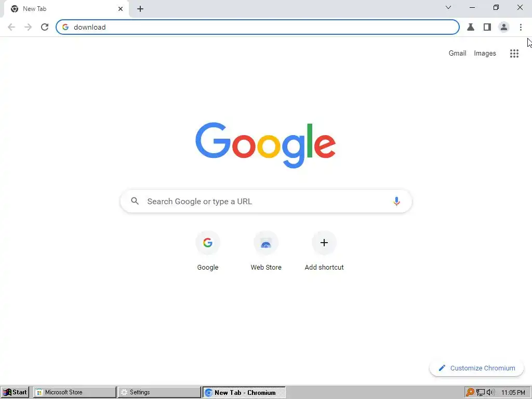Click the Google icon in the address bar

65,27
